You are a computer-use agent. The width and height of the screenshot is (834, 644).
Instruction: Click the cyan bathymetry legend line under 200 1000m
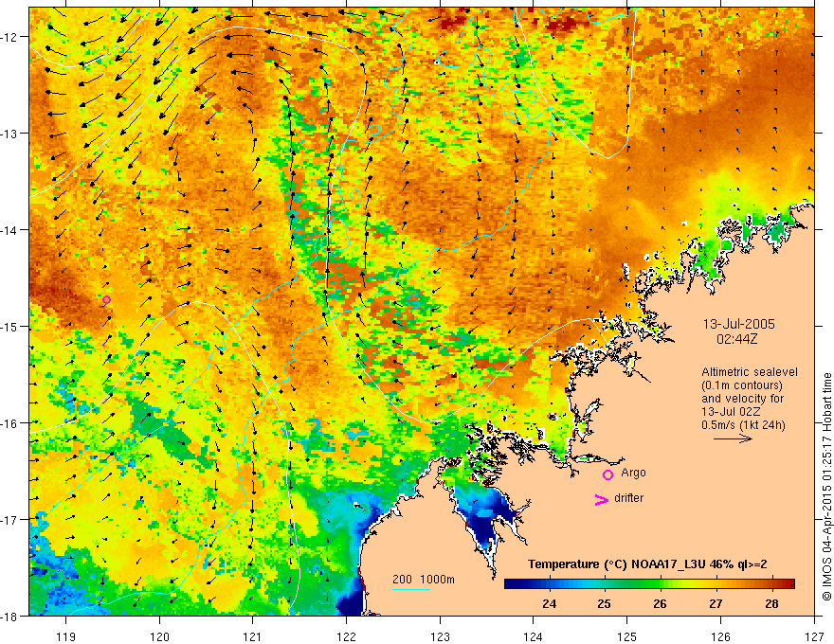click(x=411, y=589)
